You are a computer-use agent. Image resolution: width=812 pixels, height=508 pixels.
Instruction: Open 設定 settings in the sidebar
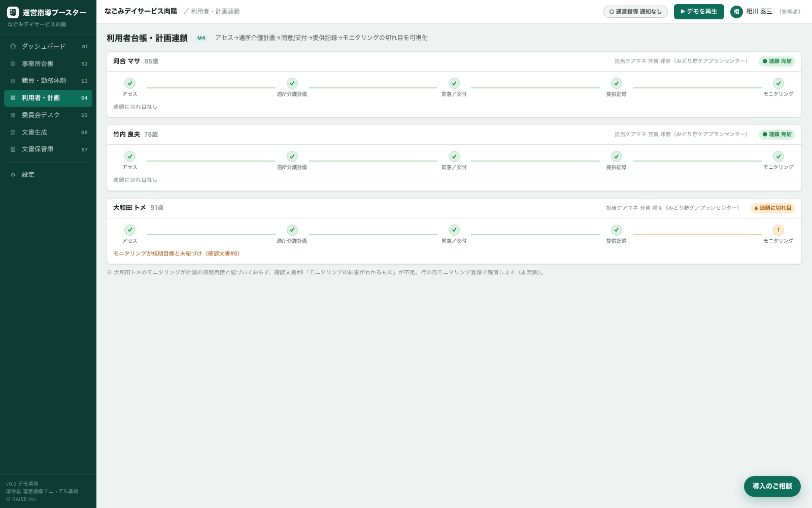[48, 175]
